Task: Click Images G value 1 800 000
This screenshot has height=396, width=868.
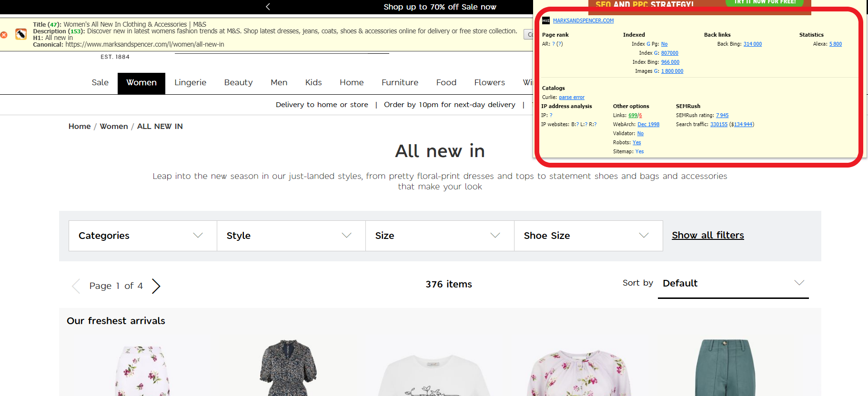Action: (x=672, y=71)
